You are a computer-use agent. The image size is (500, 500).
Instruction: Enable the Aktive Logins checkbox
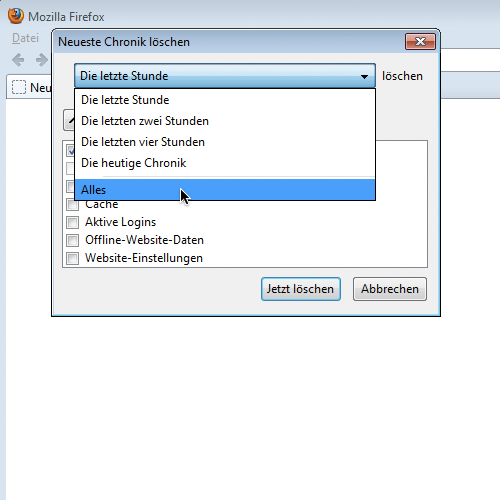[72, 222]
